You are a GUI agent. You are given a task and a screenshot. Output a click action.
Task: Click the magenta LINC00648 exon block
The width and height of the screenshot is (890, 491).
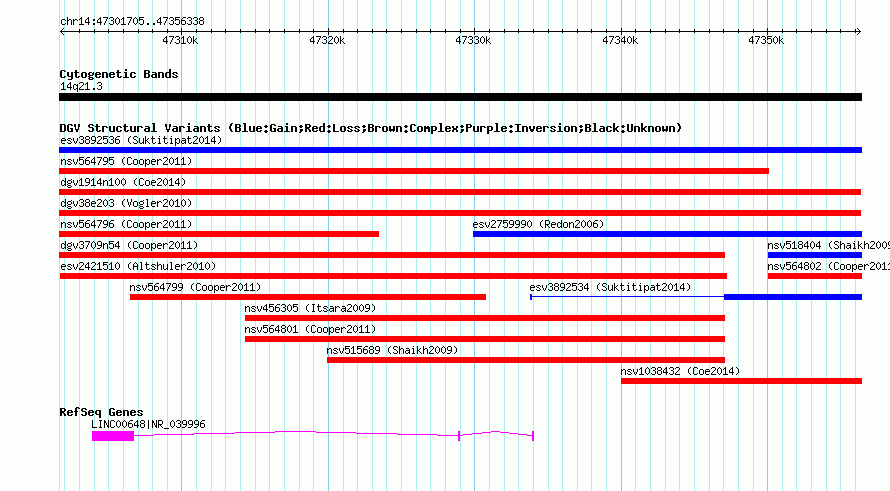coord(113,436)
